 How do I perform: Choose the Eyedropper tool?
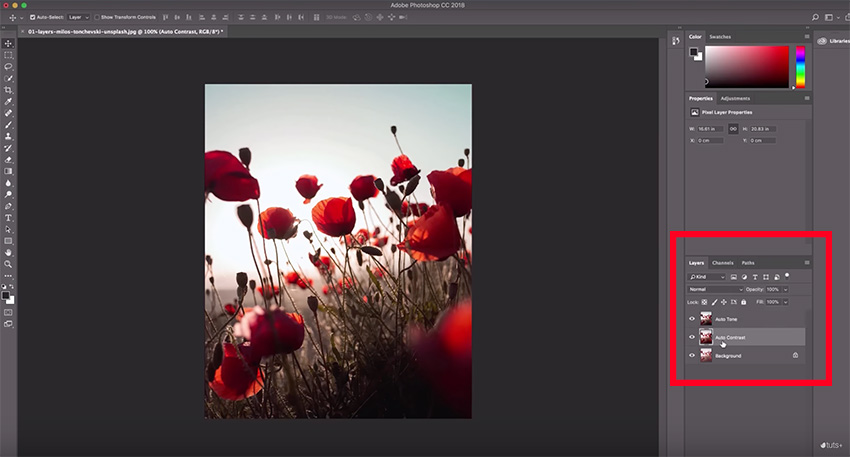[x=9, y=102]
